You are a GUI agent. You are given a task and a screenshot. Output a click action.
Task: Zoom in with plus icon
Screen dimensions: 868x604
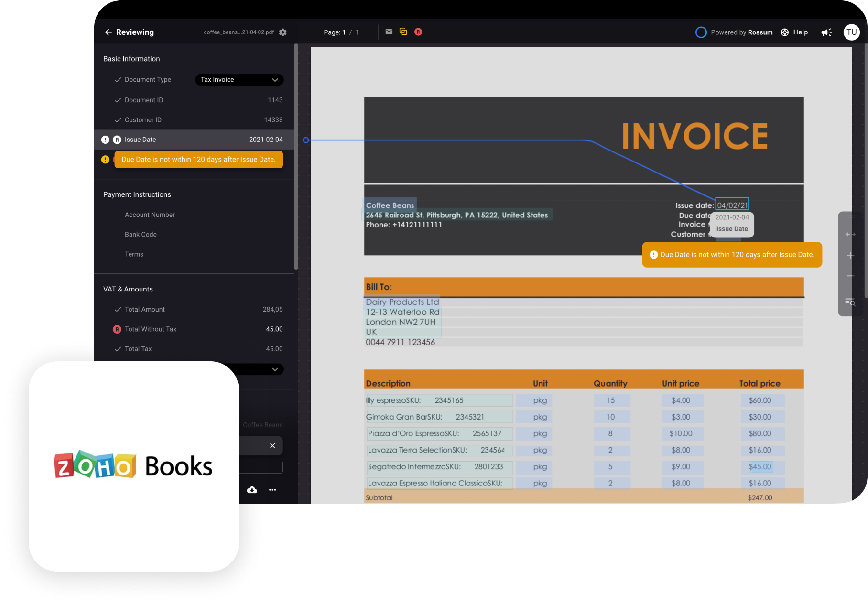click(851, 255)
